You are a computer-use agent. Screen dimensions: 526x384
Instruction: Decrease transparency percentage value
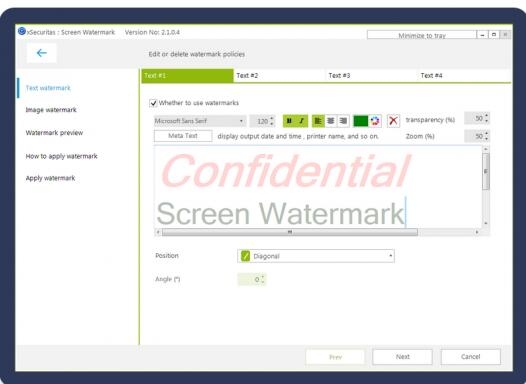(x=486, y=121)
